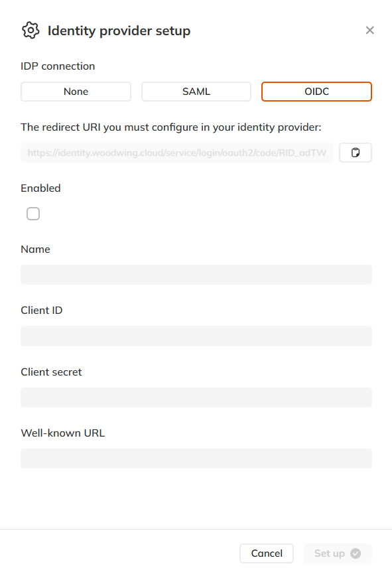Cancel the identity provider setup
Image resolution: width=392 pixels, height=574 pixels.
click(x=267, y=553)
